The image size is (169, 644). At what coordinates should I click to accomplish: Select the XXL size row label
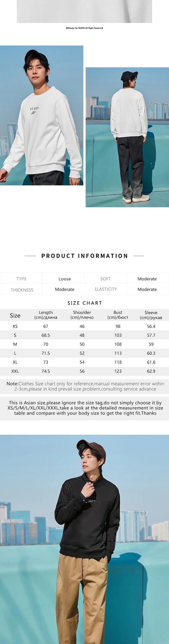(15, 371)
